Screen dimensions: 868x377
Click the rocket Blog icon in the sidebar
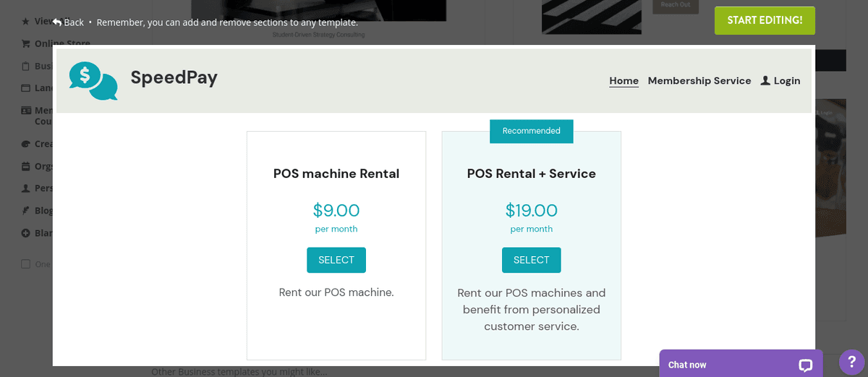tap(26, 211)
